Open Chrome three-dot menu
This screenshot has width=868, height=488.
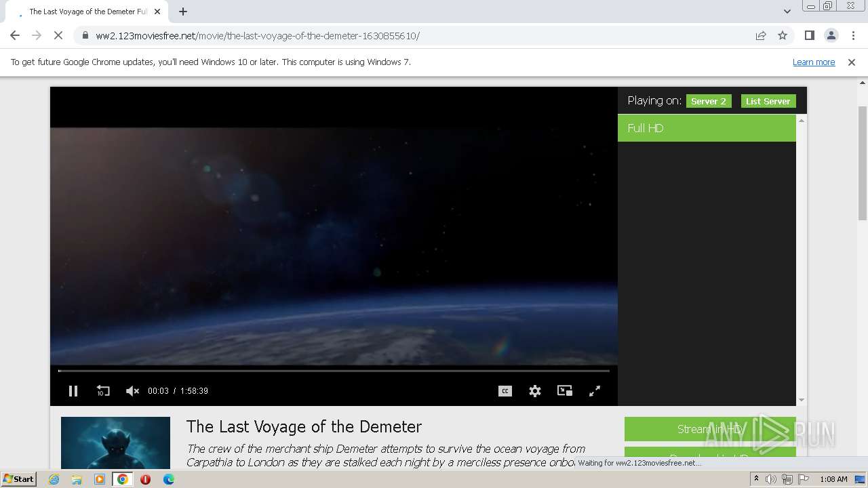click(x=852, y=36)
